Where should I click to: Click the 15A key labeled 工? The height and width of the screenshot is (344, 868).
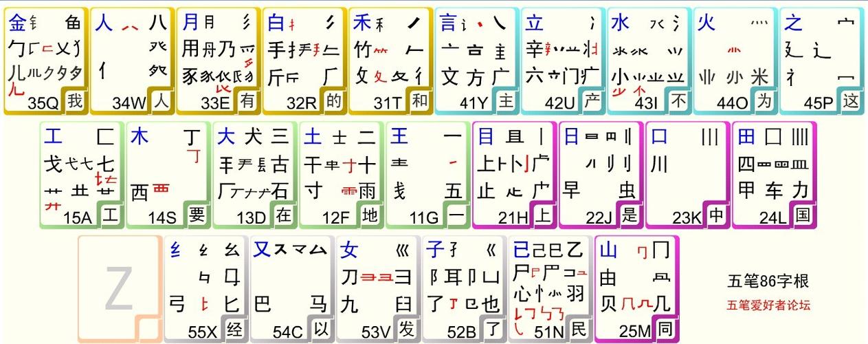tap(82, 175)
